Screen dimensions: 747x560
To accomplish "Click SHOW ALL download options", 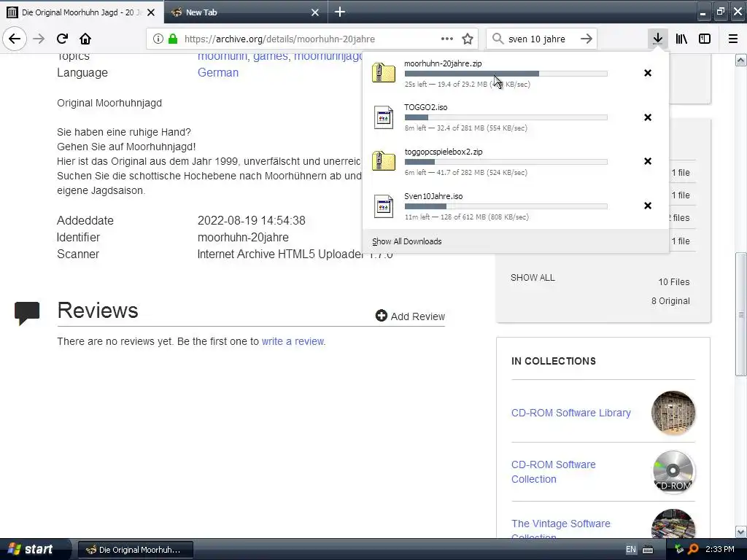I will pos(533,278).
